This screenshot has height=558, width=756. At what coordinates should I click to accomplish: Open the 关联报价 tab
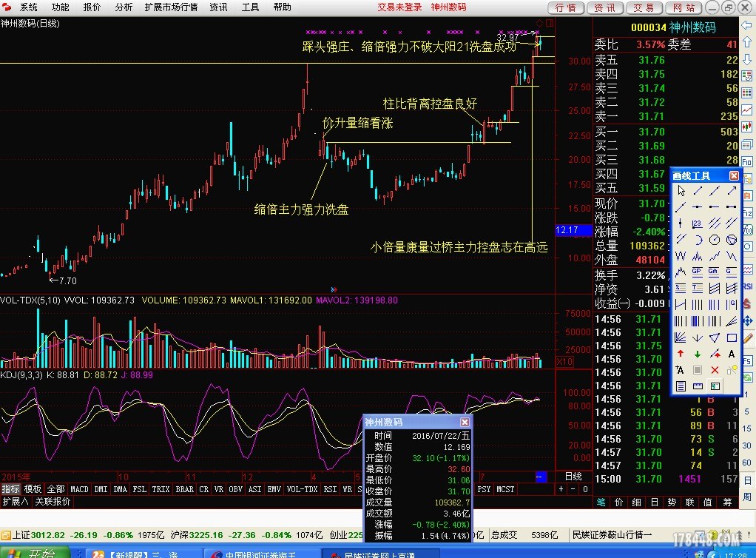point(53,502)
